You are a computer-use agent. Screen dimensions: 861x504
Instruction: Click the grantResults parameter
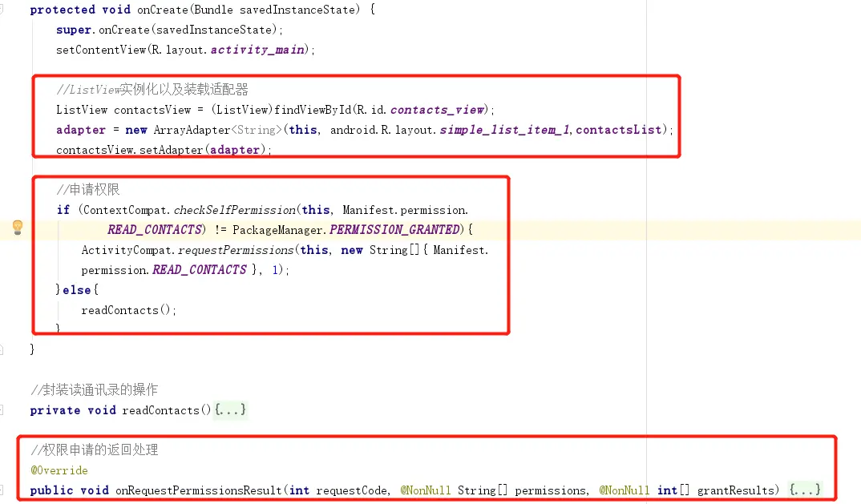(x=736, y=490)
